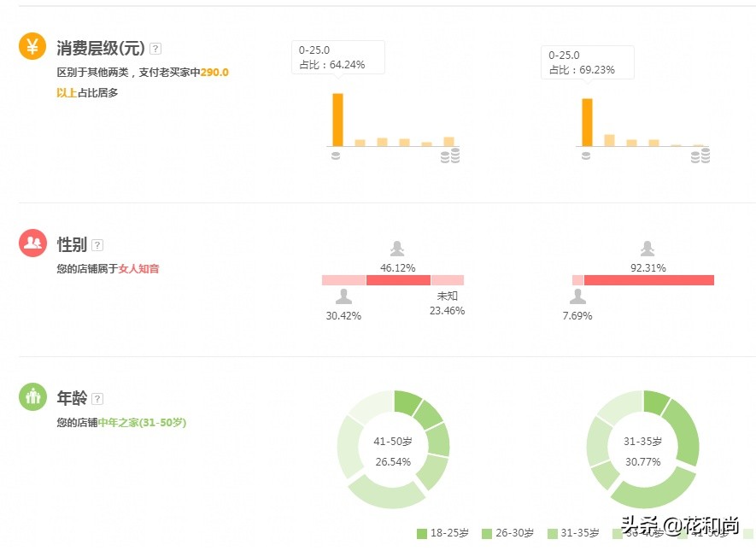This screenshot has width=756, height=551.
Task: Open the help tooltip beside 消费层级(元)
Action: point(154,49)
